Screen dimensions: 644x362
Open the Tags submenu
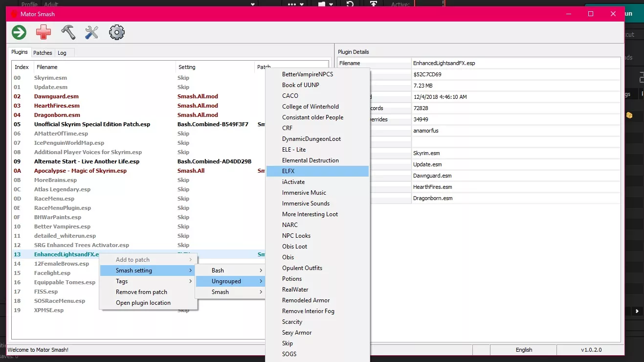coord(149,281)
